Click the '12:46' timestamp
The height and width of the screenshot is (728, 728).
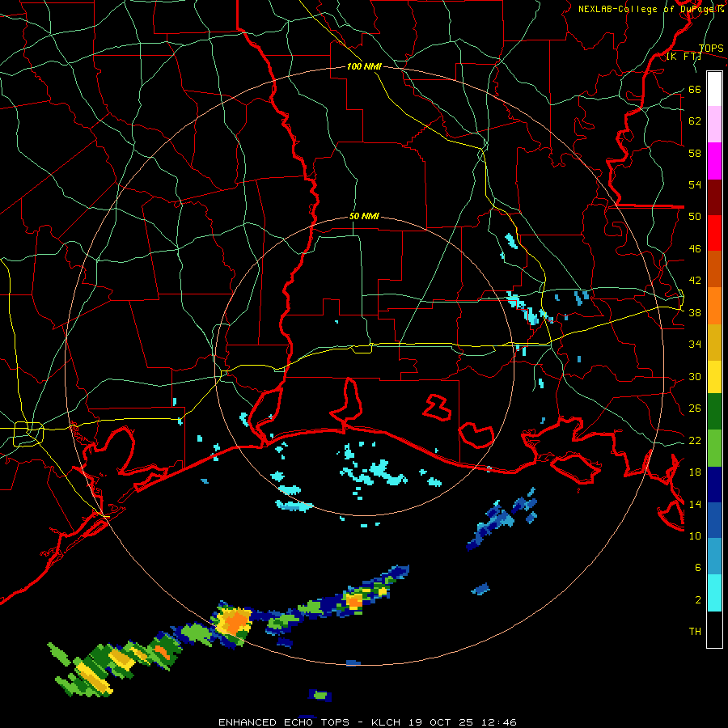click(500, 722)
